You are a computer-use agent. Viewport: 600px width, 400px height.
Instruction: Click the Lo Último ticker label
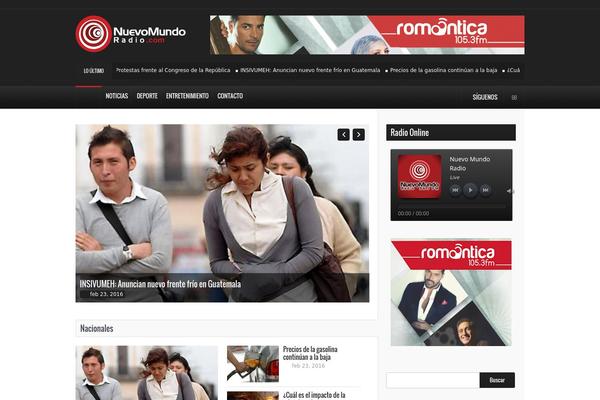coord(94,71)
